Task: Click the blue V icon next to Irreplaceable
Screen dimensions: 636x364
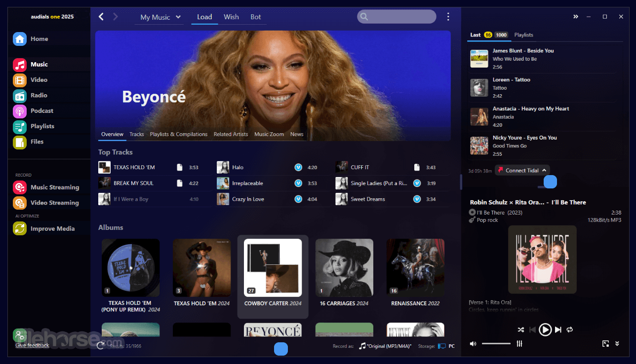Action: (x=298, y=183)
